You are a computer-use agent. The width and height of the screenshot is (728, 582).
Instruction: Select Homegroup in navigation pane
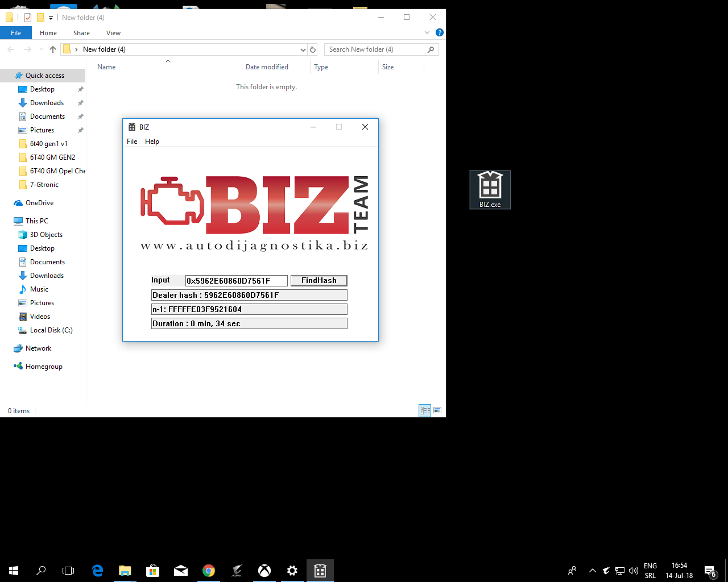click(43, 367)
